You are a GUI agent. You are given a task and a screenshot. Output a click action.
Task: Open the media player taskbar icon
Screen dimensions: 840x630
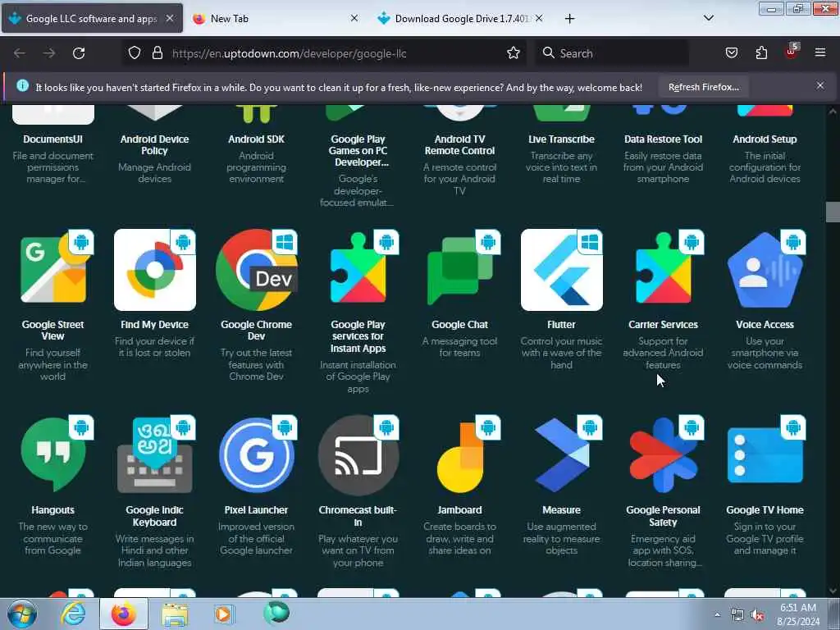pos(223,614)
